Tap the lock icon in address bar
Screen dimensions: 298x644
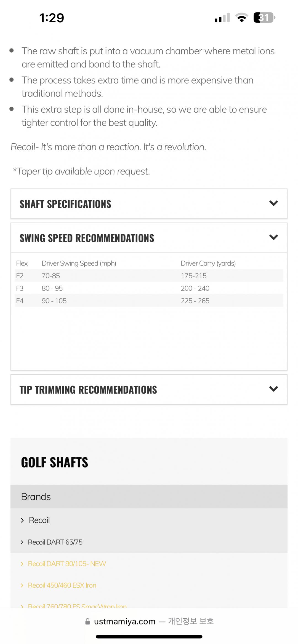tap(88, 621)
